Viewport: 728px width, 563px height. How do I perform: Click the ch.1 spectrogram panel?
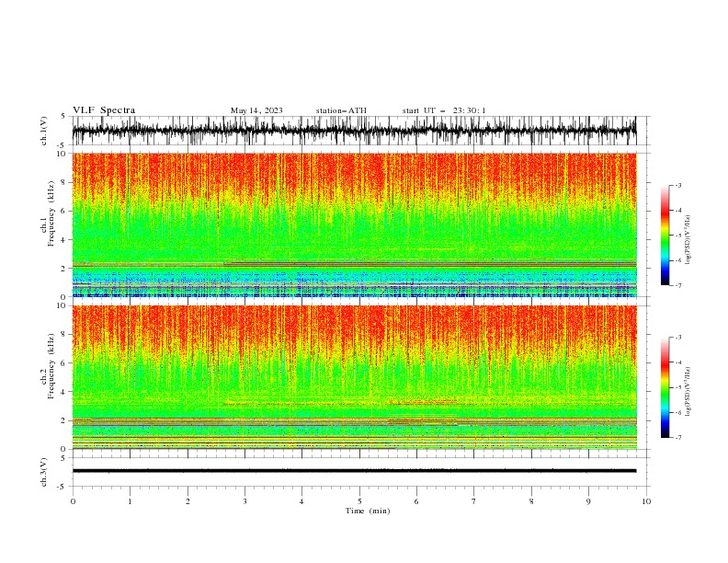tap(354, 224)
